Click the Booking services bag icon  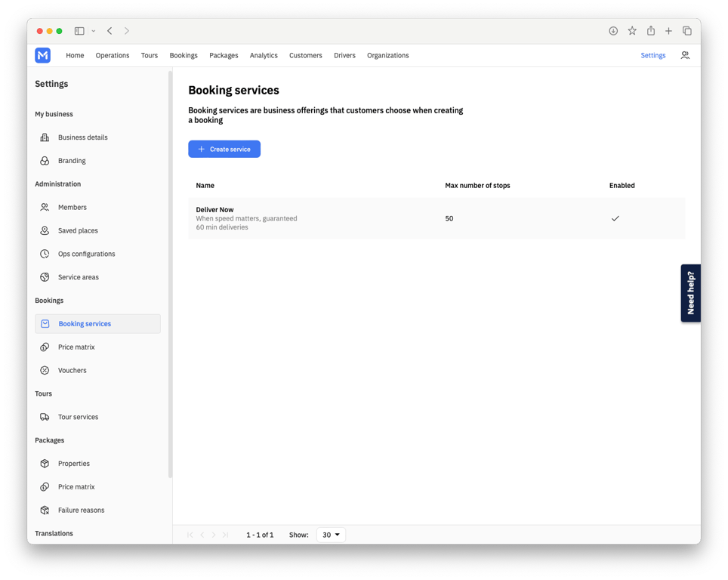45,324
